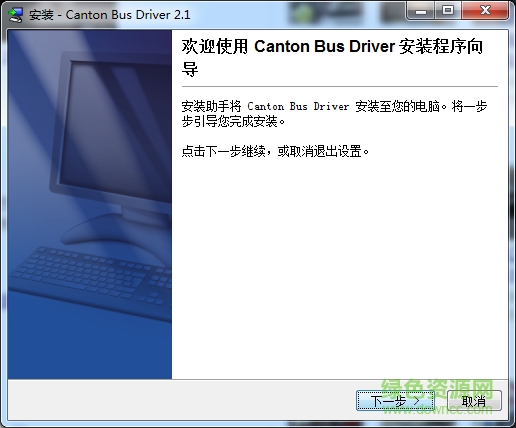Close the Canton Bus Driver installer

pyautogui.click(x=485, y=11)
